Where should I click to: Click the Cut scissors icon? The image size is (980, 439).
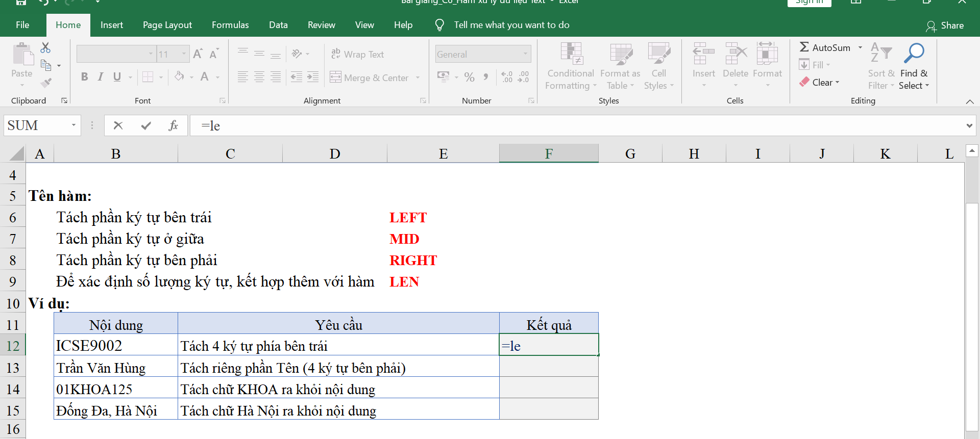tap(45, 48)
